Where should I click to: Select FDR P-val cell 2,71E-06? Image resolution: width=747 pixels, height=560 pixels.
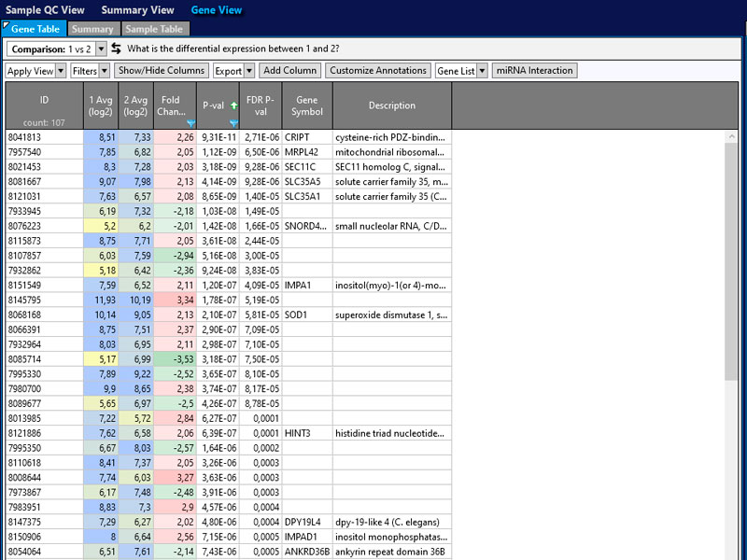[261, 137]
